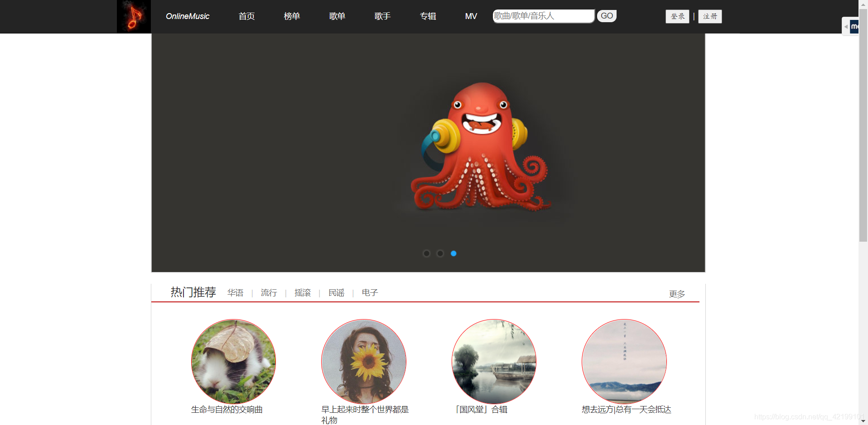868x425 pixels.
Task: Open the MV navigation menu item
Action: click(471, 16)
